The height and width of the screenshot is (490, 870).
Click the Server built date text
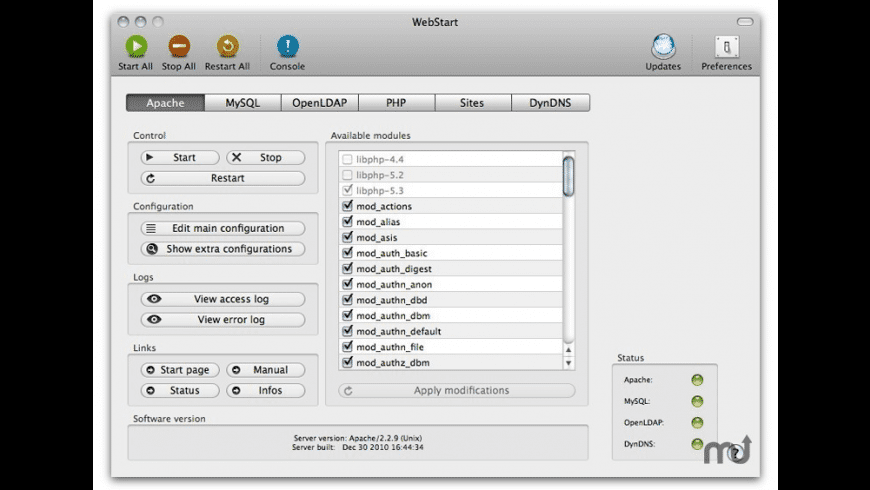[x=358, y=447]
